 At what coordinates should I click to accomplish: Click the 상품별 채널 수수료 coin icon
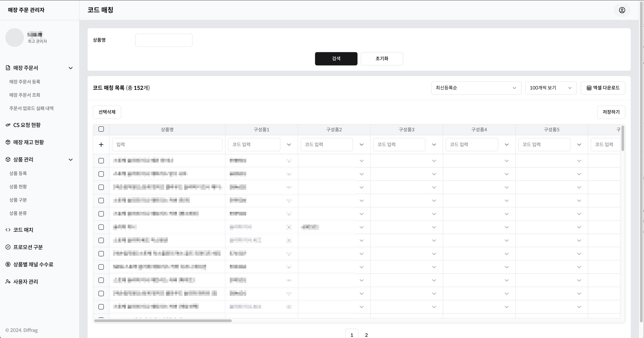point(8,264)
